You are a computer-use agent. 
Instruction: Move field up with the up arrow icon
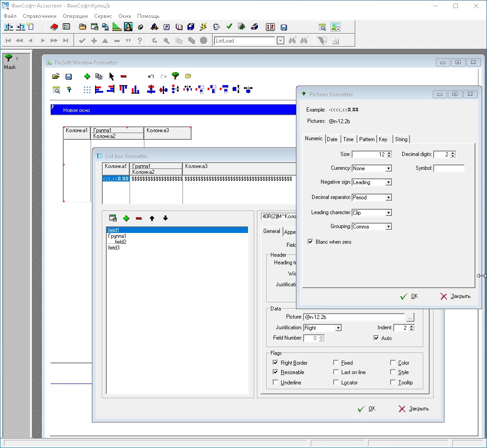point(152,219)
